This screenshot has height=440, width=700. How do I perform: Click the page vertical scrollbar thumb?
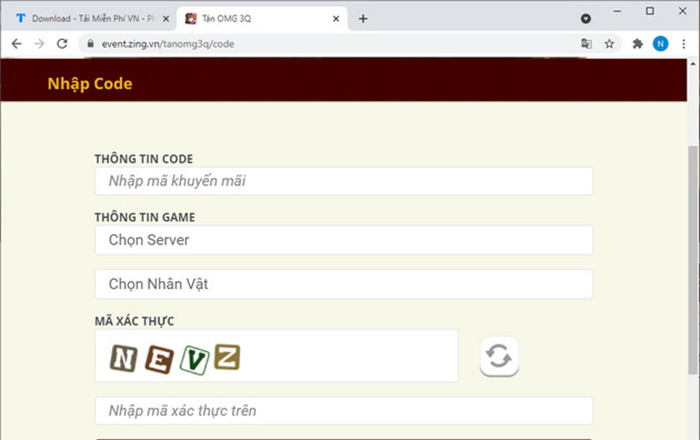(x=693, y=260)
